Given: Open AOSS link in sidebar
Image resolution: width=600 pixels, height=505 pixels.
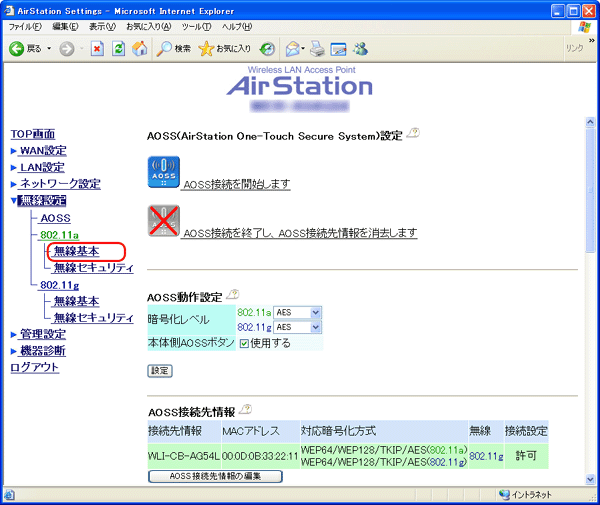Looking at the screenshot, I should [55, 218].
